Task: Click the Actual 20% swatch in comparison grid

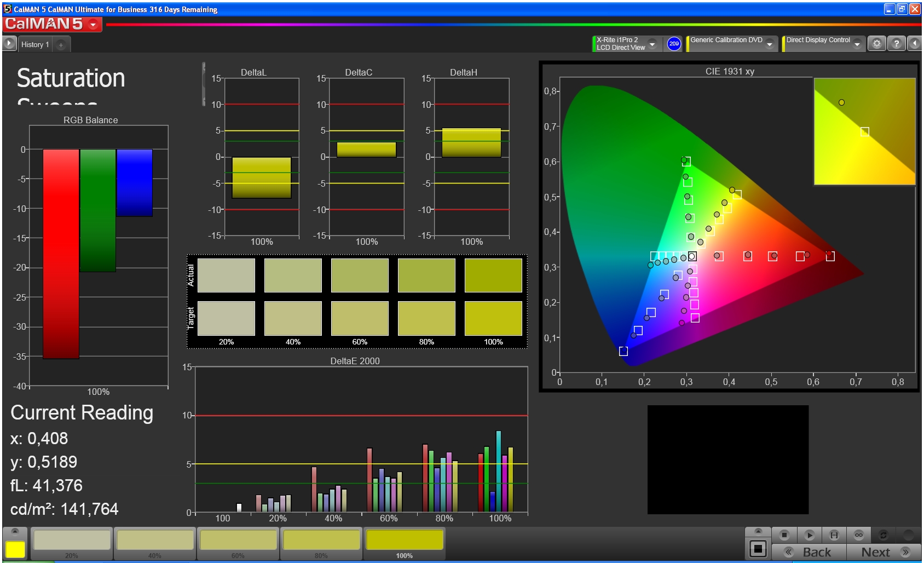Action: point(226,275)
